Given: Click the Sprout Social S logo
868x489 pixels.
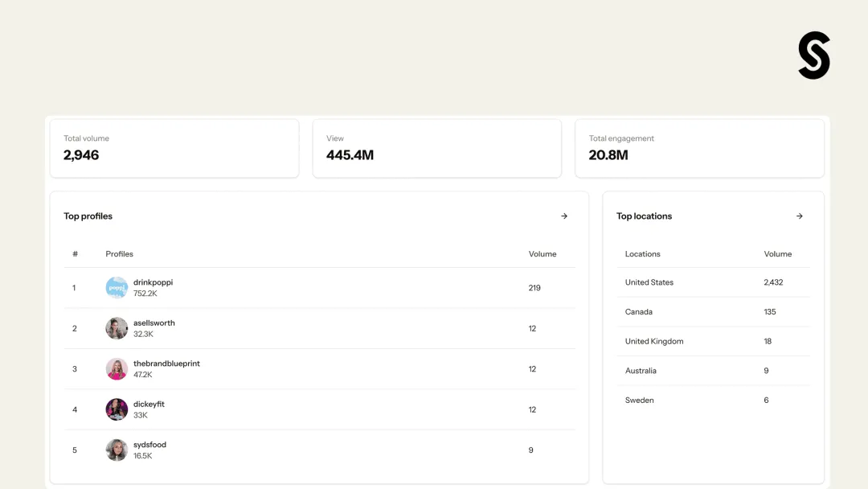Looking at the screenshot, I should pyautogui.click(x=813, y=55).
